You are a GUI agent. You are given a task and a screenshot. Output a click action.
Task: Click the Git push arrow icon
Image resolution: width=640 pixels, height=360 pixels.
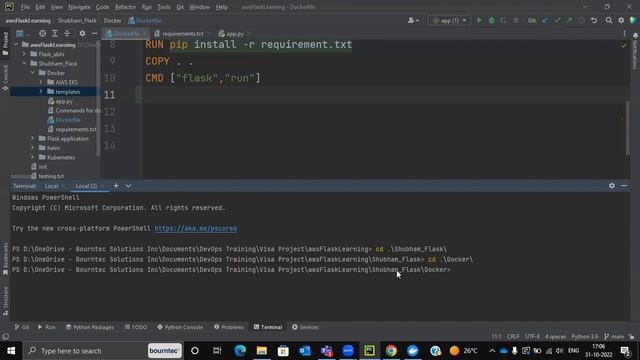click(x=569, y=20)
